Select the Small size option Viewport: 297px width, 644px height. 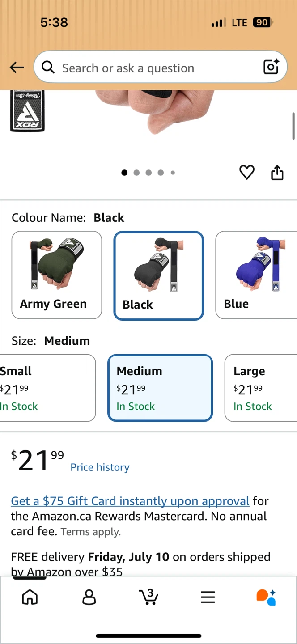pyautogui.click(x=48, y=388)
